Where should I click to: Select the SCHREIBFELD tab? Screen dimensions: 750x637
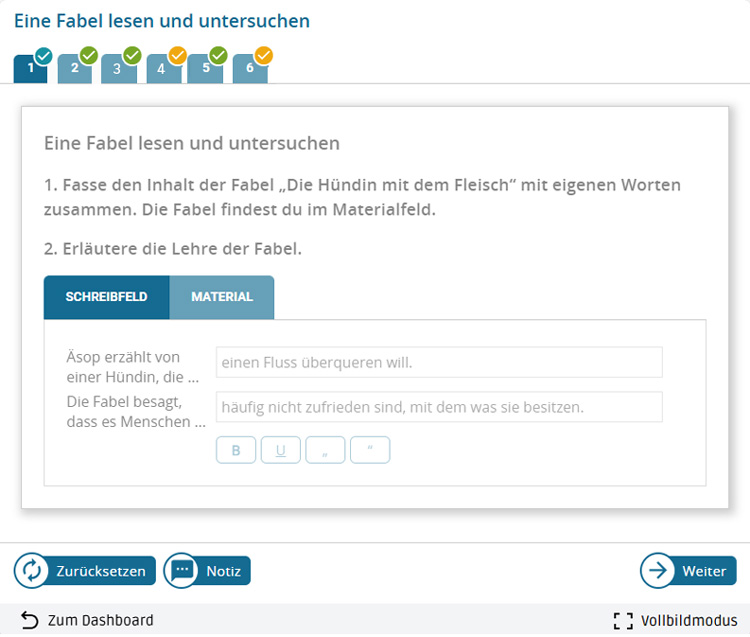(x=107, y=297)
